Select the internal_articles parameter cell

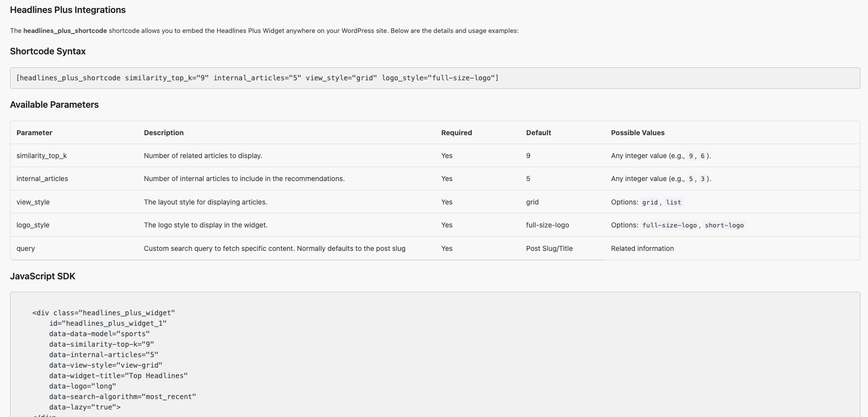(x=42, y=179)
